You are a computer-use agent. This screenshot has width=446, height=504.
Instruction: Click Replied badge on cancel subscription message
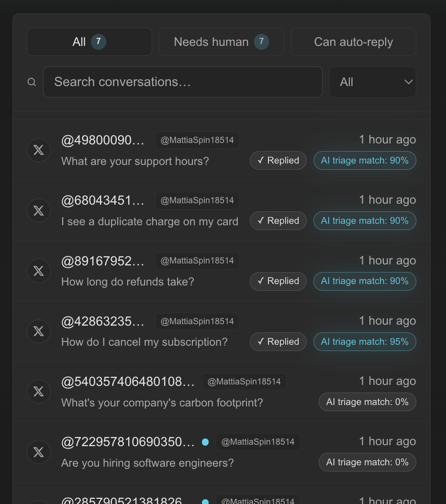278,342
